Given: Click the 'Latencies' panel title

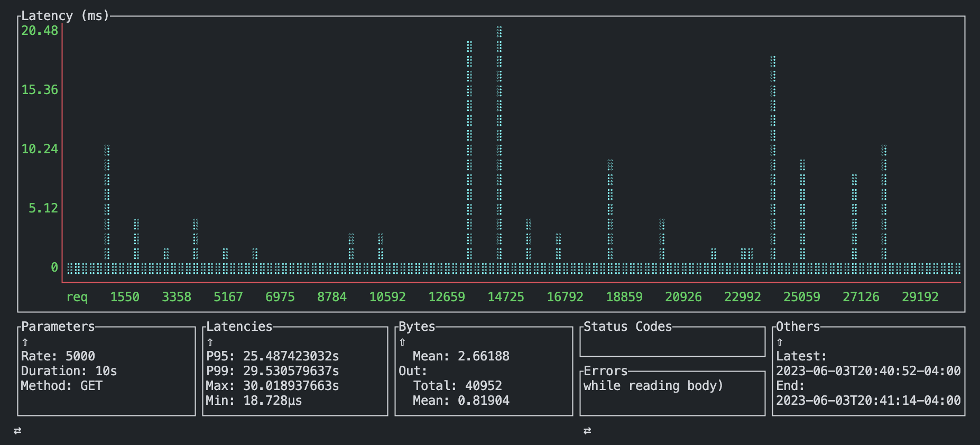Looking at the screenshot, I should pyautogui.click(x=239, y=327).
